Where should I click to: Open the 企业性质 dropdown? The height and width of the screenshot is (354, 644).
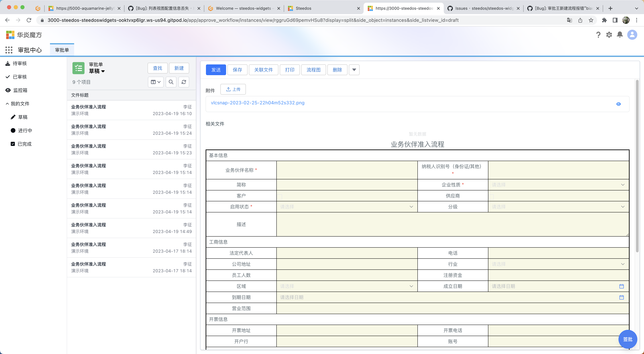623,185
